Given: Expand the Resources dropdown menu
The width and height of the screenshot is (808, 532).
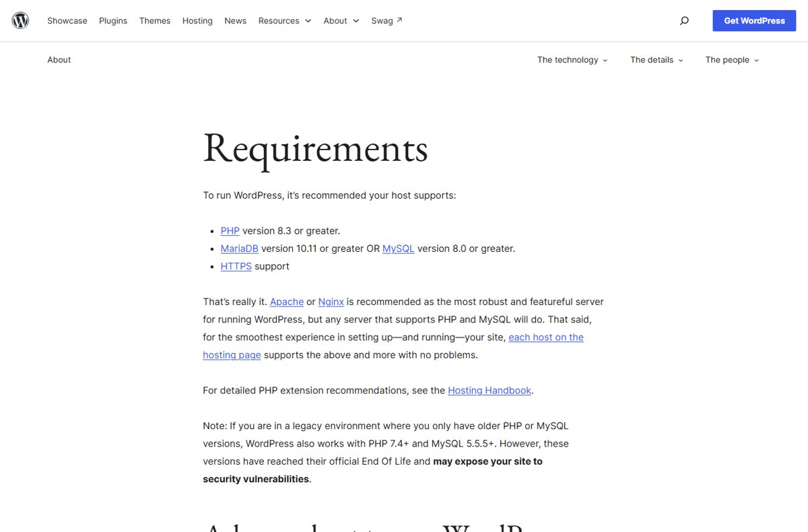Looking at the screenshot, I should [x=285, y=21].
